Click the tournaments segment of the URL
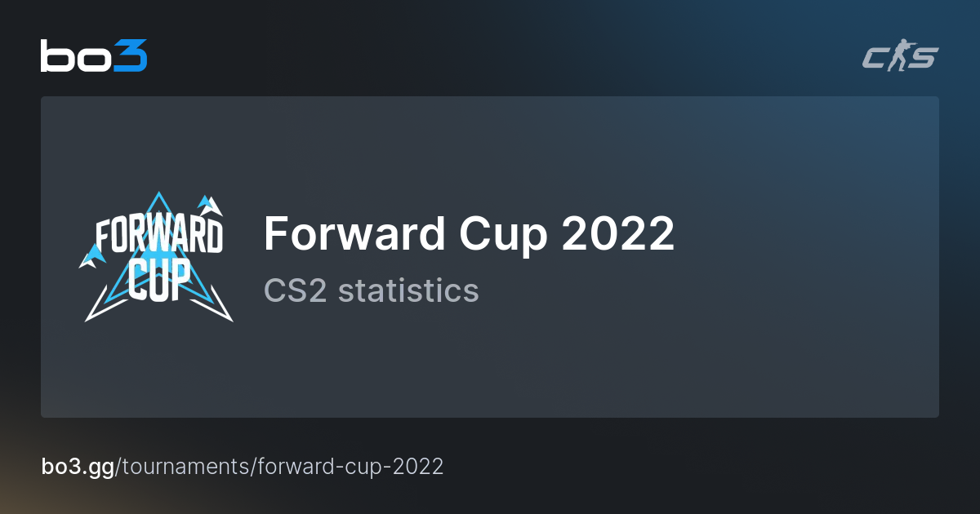This screenshot has width=980, height=514. (187, 467)
